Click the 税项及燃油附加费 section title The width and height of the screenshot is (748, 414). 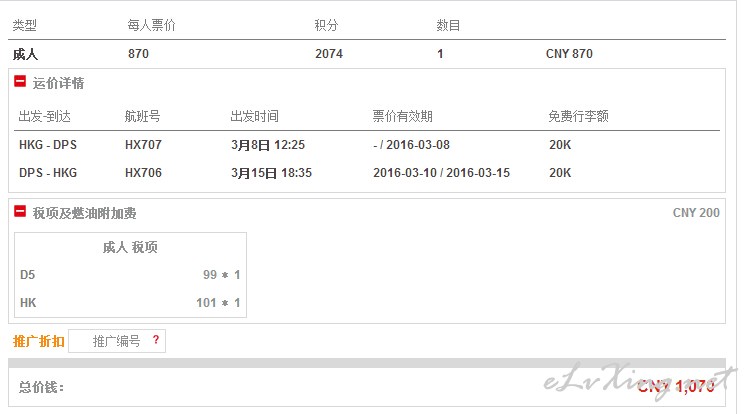tap(84, 213)
